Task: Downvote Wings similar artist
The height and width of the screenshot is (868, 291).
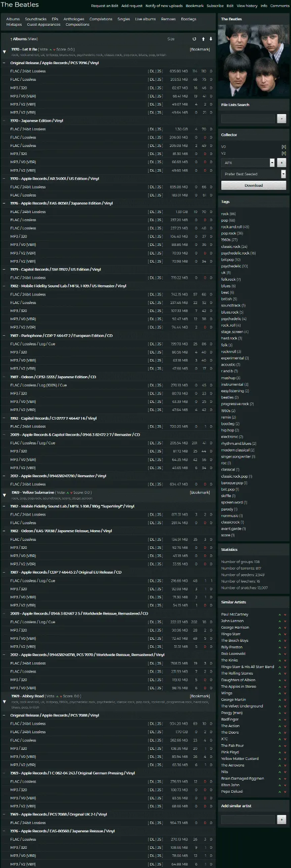Action: point(285,693)
